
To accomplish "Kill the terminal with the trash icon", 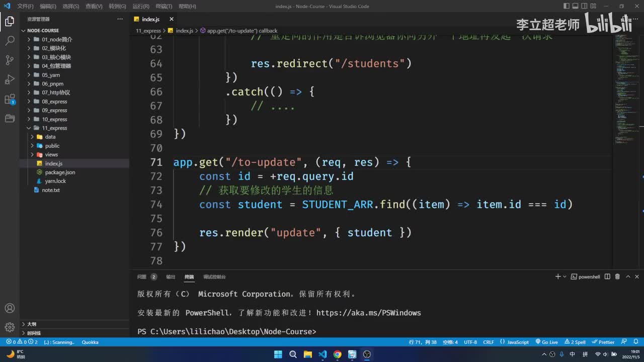I will (x=617, y=277).
